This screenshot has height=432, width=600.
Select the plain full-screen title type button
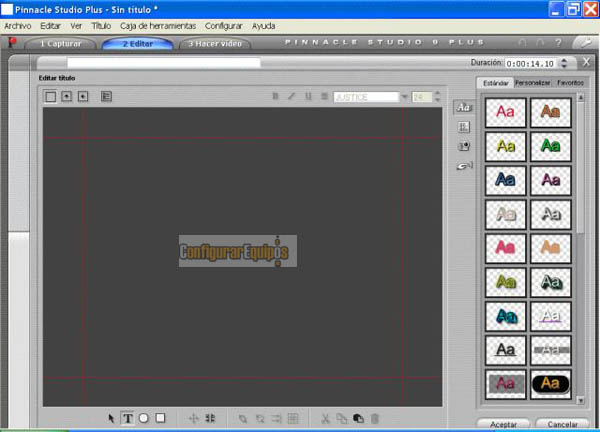point(50,96)
